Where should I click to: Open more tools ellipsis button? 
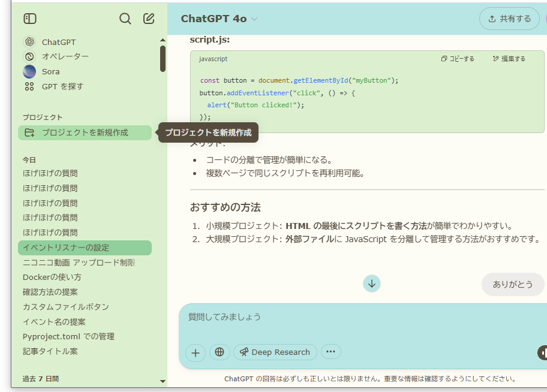(x=330, y=352)
